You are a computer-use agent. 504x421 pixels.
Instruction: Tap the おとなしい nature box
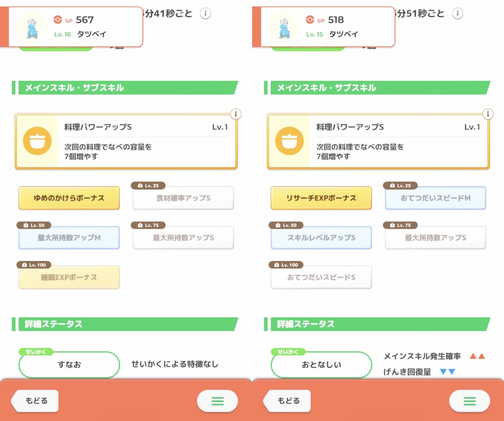[x=321, y=365]
